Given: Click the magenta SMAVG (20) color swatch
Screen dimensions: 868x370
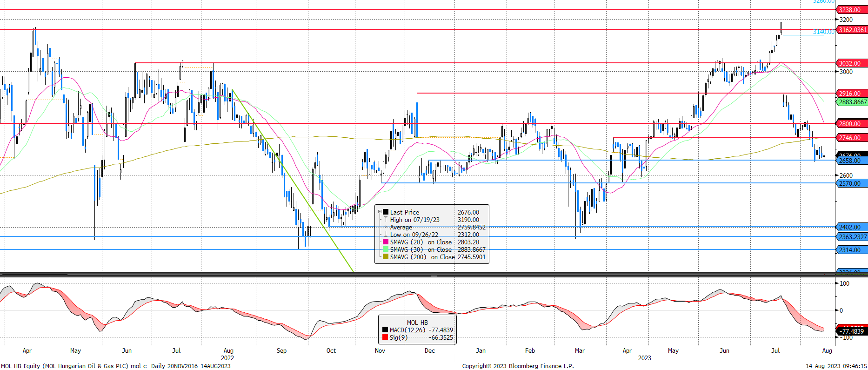Looking at the screenshot, I should click(x=386, y=242).
